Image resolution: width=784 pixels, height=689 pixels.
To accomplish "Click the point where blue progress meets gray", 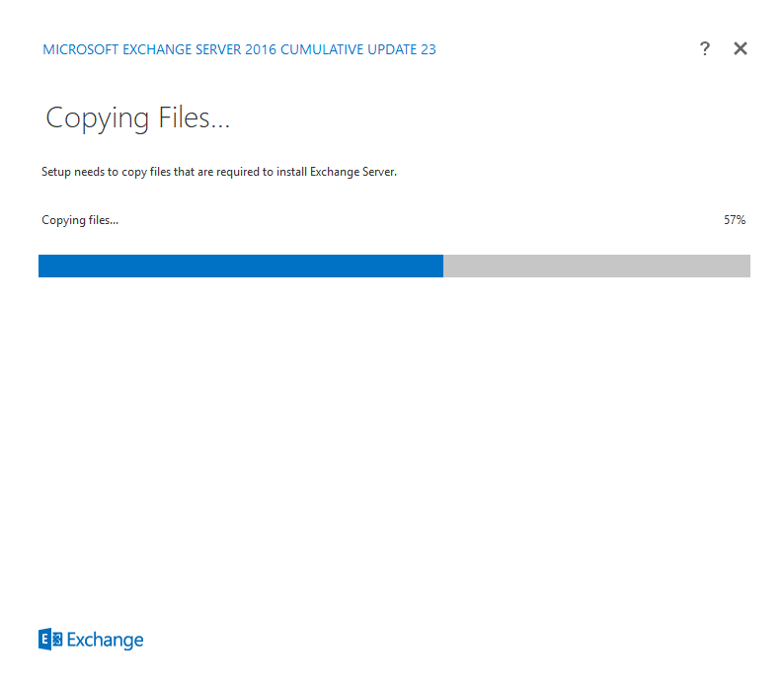I will pos(443,266).
